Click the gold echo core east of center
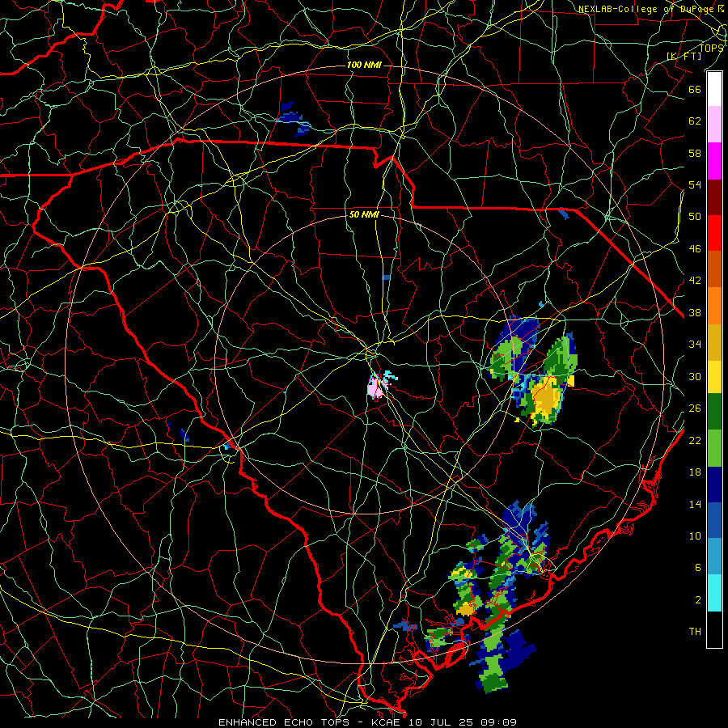 coord(547,398)
